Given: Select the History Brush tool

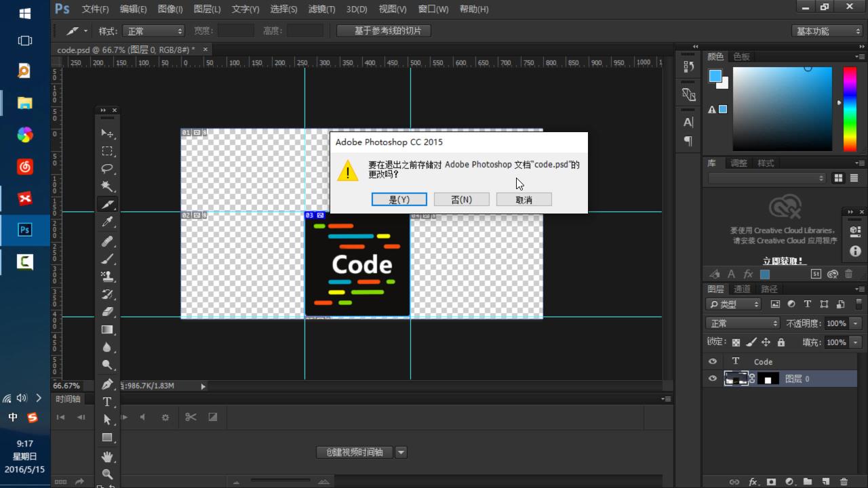Looking at the screenshot, I should click(x=107, y=294).
